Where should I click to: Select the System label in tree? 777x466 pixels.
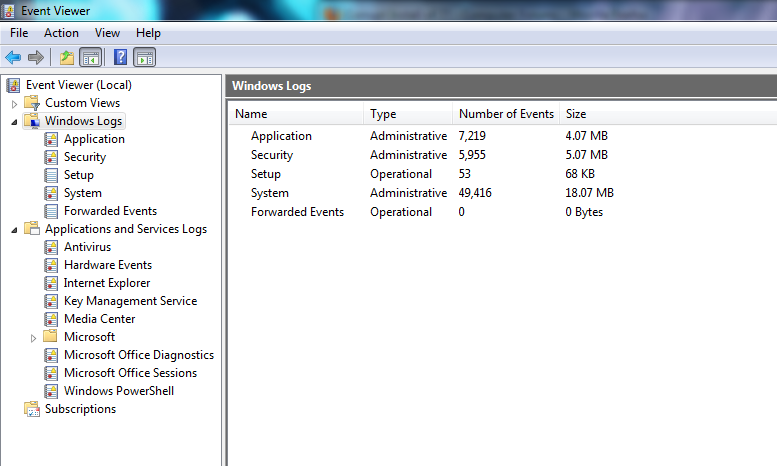click(83, 193)
